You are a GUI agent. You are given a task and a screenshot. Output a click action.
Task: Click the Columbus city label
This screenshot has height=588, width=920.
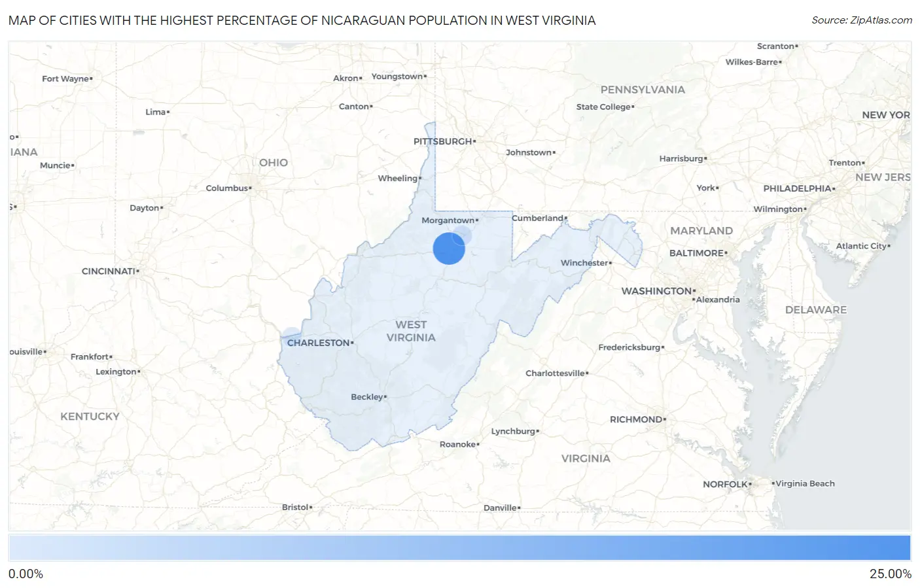227,188
